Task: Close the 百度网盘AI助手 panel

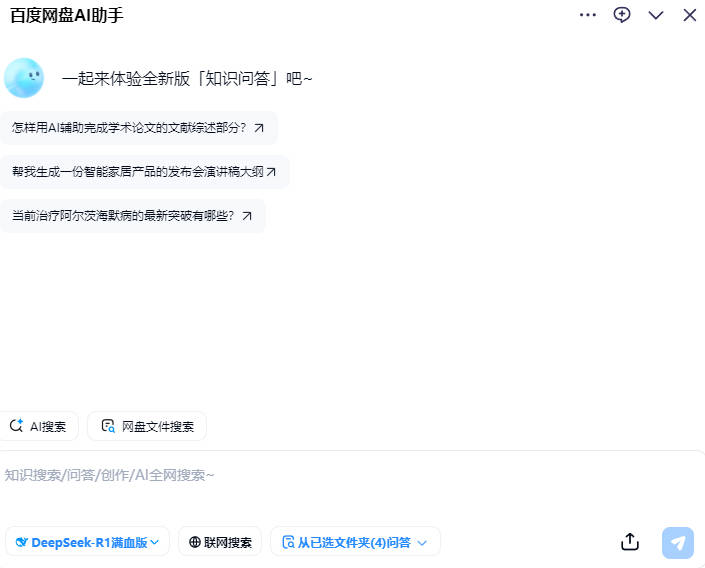Action: coord(690,15)
